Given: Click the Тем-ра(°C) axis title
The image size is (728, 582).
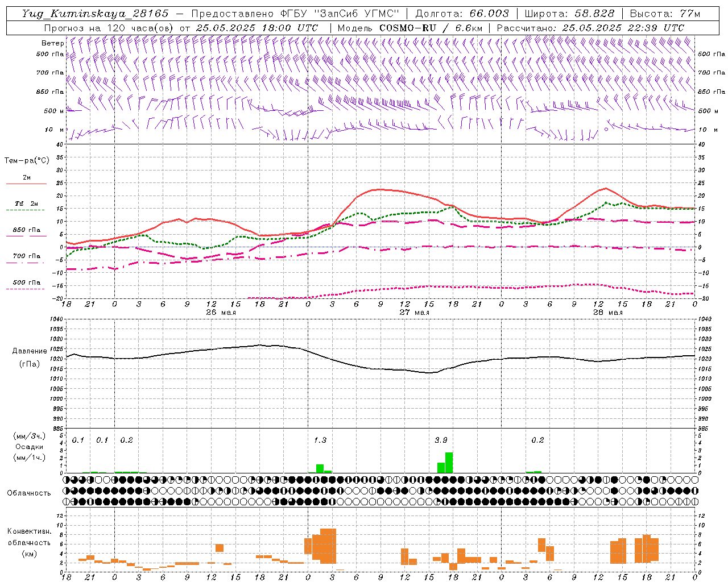Looking at the screenshot, I should pyautogui.click(x=27, y=161).
